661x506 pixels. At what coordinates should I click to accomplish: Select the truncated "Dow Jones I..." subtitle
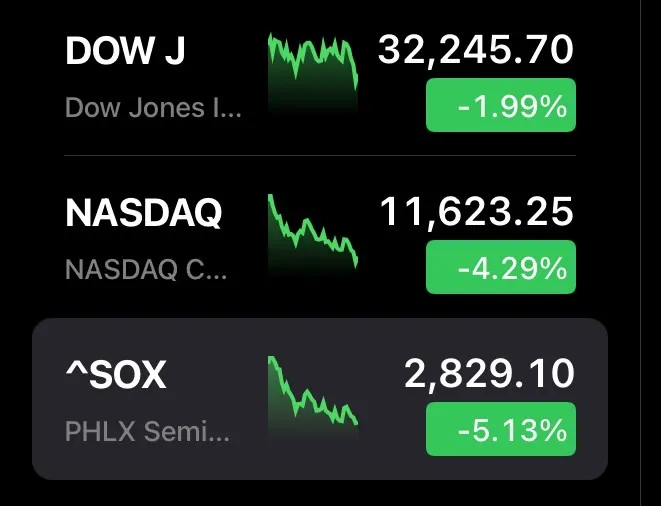pyautogui.click(x=153, y=107)
